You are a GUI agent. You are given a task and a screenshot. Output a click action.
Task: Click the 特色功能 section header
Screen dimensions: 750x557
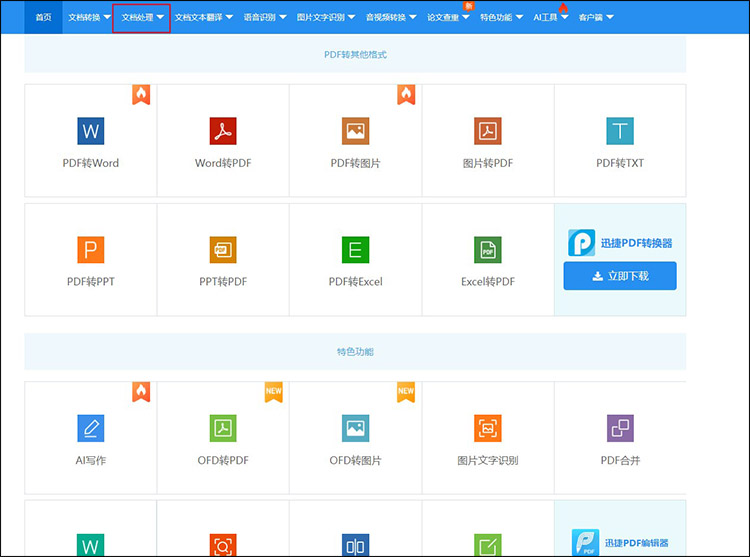pos(355,352)
